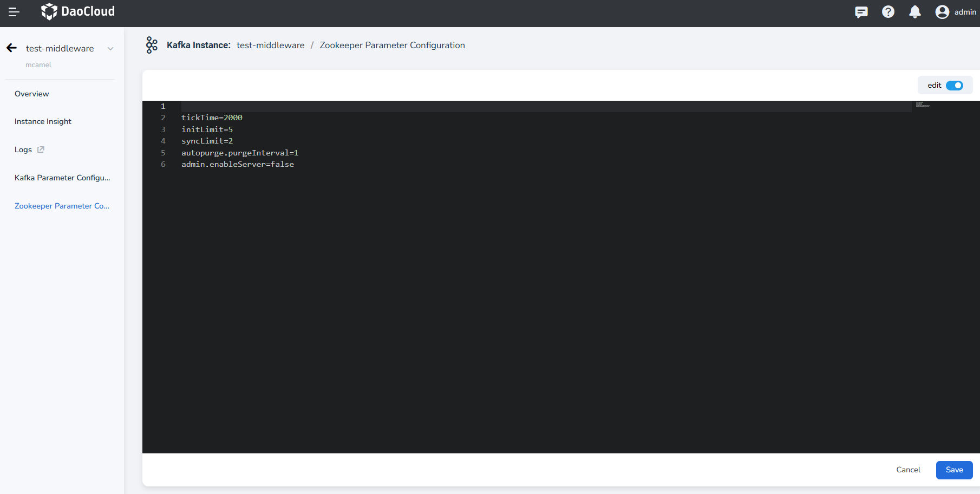Viewport: 980px width, 494px height.
Task: Open the hamburger navigation menu icon
Action: pyautogui.click(x=14, y=12)
